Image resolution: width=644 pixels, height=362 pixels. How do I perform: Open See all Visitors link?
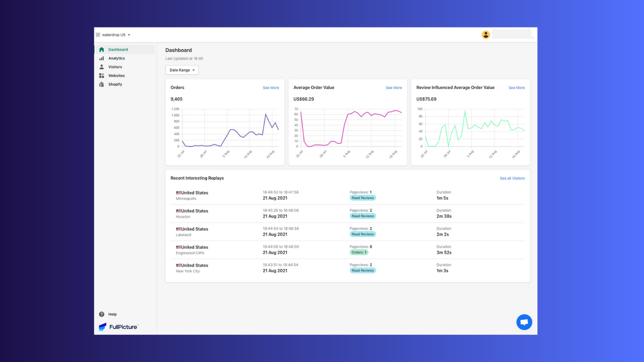[512, 178]
